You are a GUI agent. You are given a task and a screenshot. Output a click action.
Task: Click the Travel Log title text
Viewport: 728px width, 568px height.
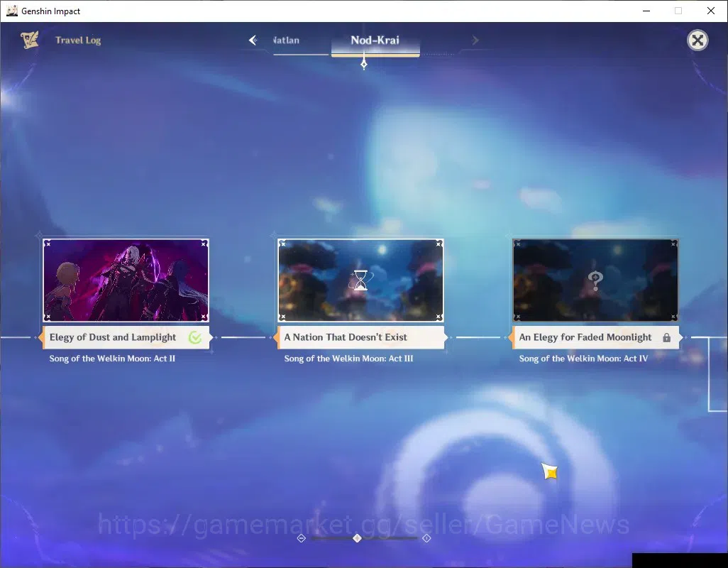point(78,40)
